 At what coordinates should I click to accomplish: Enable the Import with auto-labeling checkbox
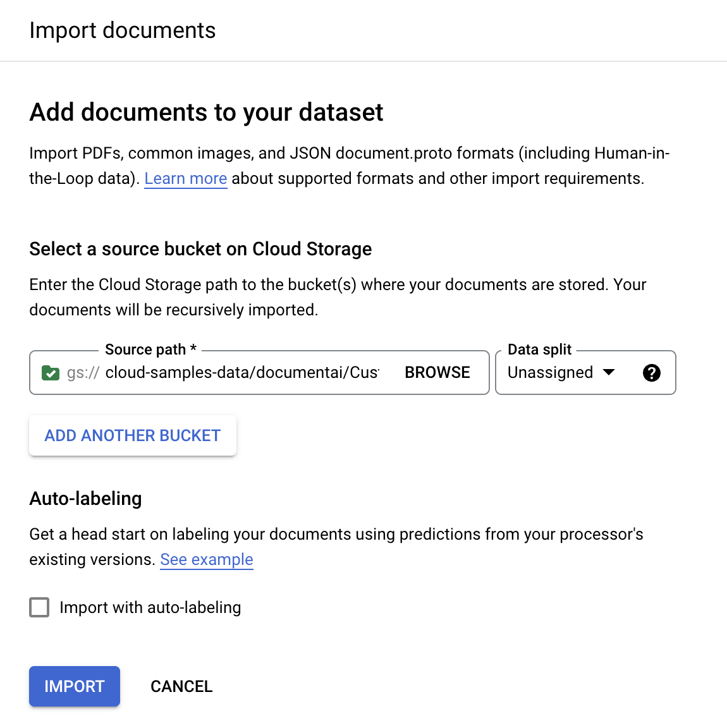(39, 607)
